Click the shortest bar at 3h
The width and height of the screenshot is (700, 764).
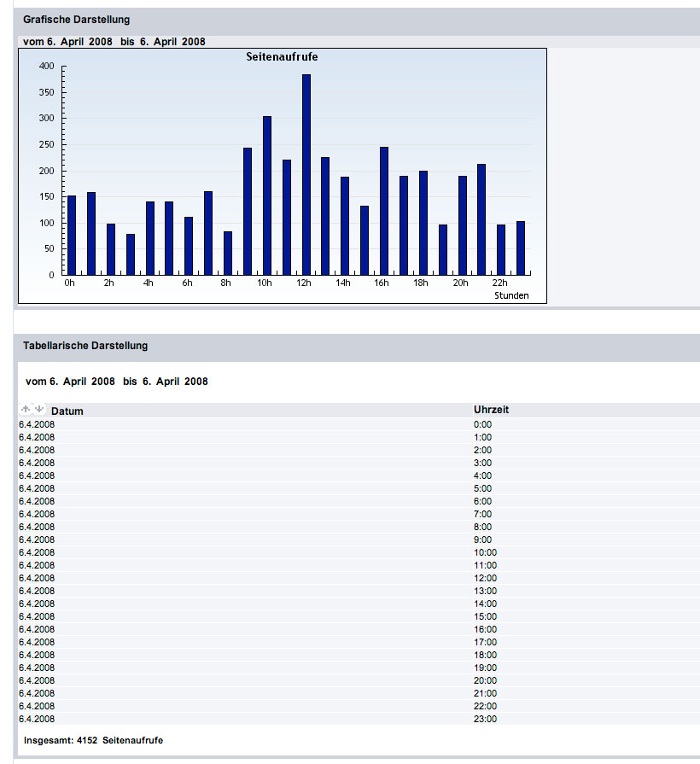(x=131, y=254)
